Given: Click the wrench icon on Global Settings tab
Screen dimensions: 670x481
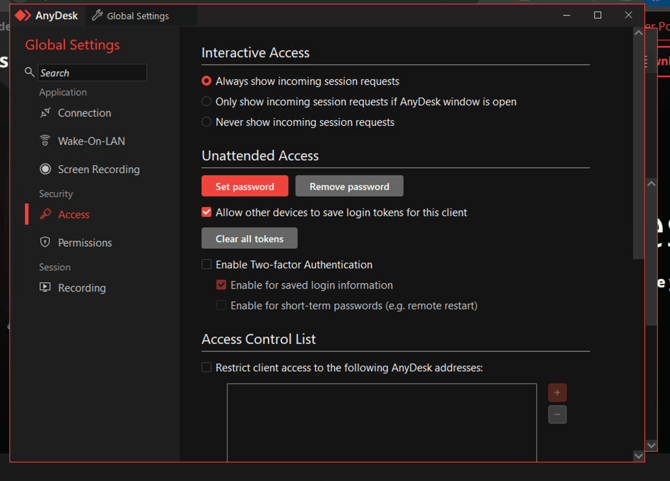Looking at the screenshot, I should click(97, 16).
